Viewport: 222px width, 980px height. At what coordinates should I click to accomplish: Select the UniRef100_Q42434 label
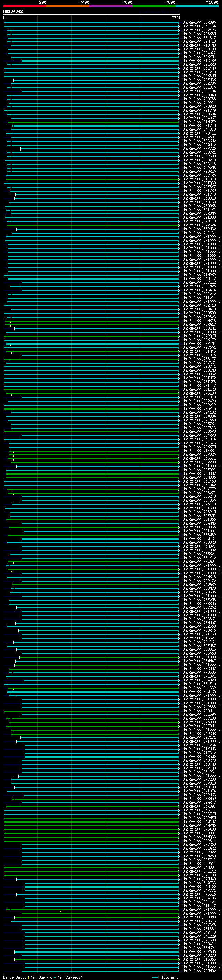coord(199,233)
